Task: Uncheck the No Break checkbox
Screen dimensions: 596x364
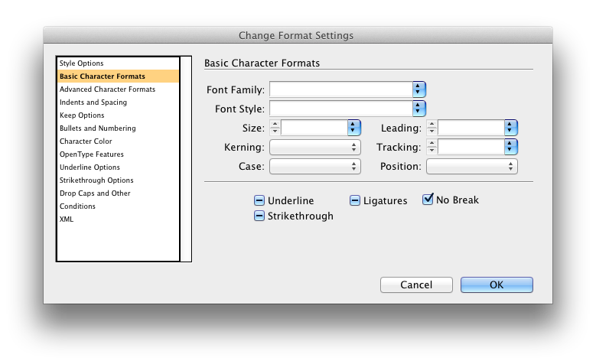Action: [x=428, y=200]
